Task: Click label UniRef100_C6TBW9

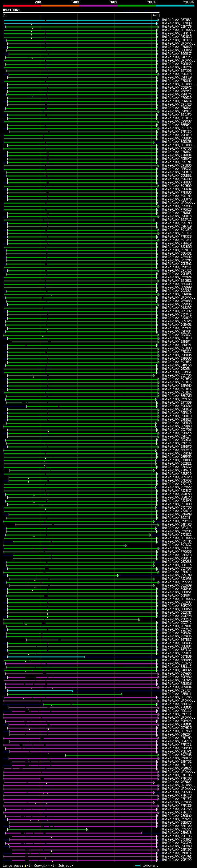Action: 176,657
